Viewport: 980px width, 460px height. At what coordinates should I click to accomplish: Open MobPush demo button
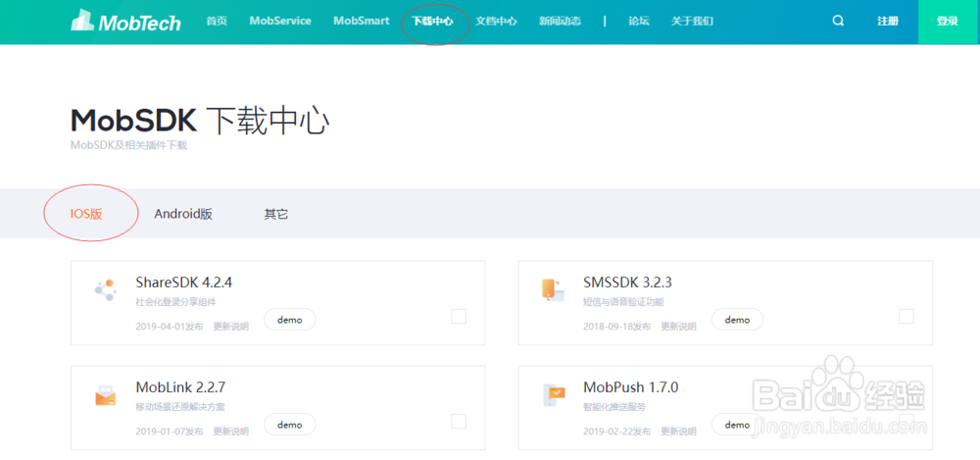pyautogui.click(x=738, y=425)
